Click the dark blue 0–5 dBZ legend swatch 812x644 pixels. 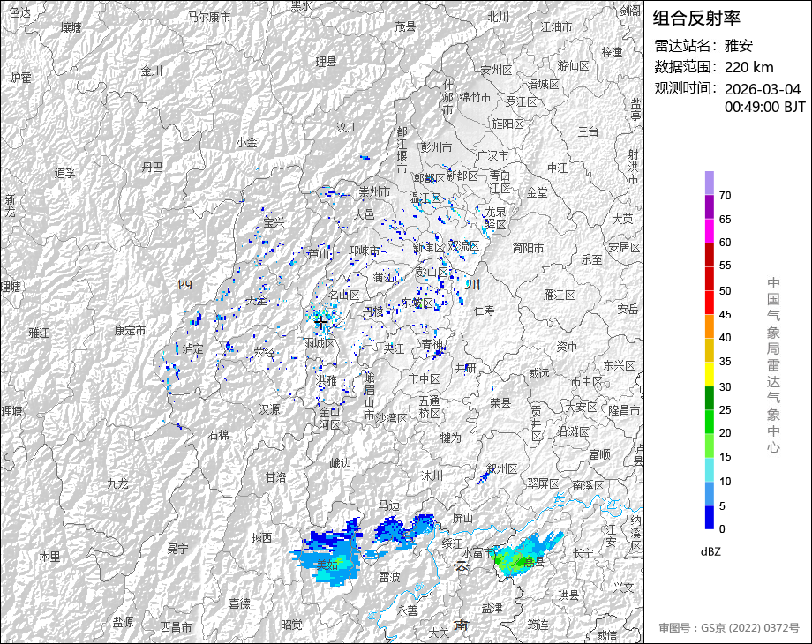(710, 517)
